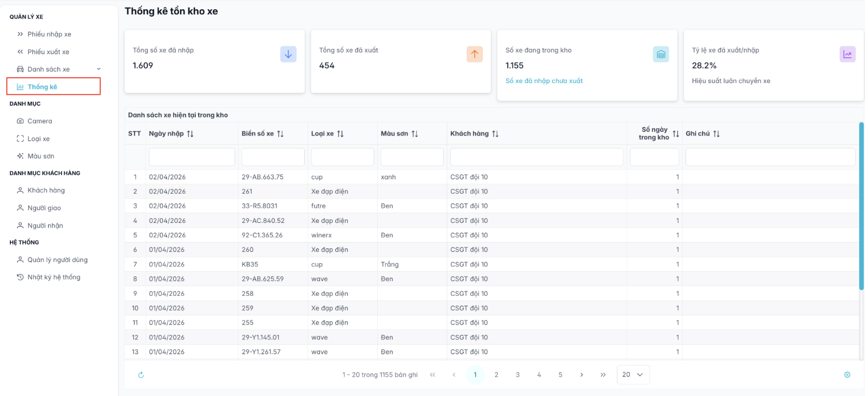This screenshot has width=868, height=396.
Task: Jump to last page double arrow
Action: [x=603, y=375]
